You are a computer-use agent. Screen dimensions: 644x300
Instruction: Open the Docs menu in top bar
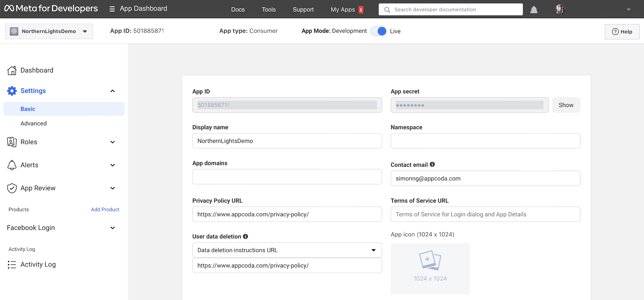point(238,10)
